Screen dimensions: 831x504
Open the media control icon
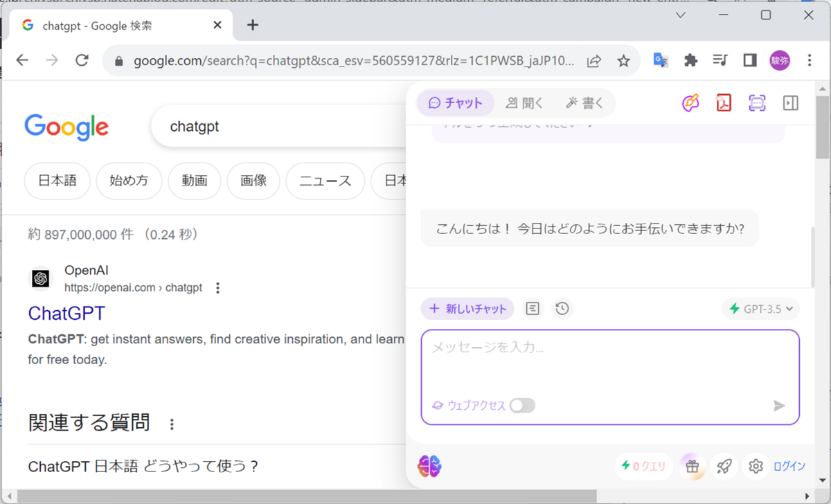click(720, 61)
